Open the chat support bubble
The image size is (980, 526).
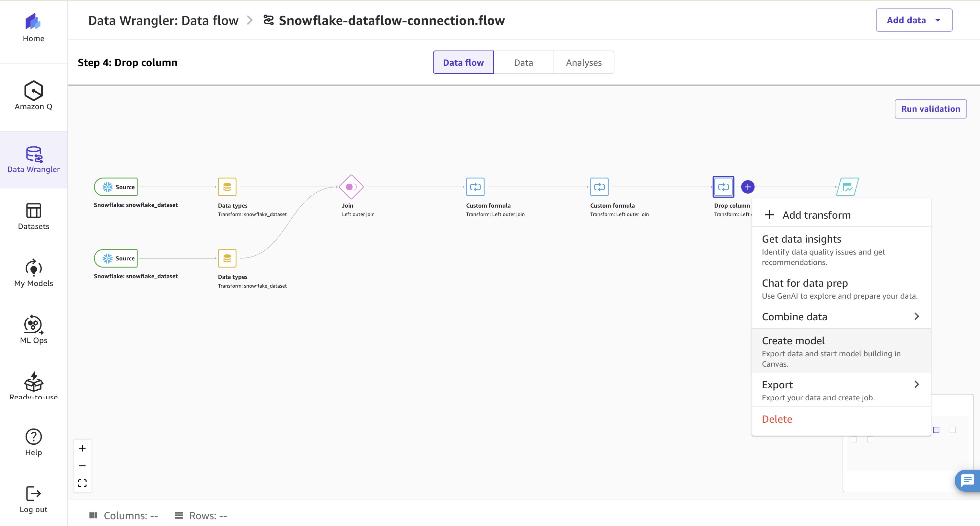(x=967, y=481)
